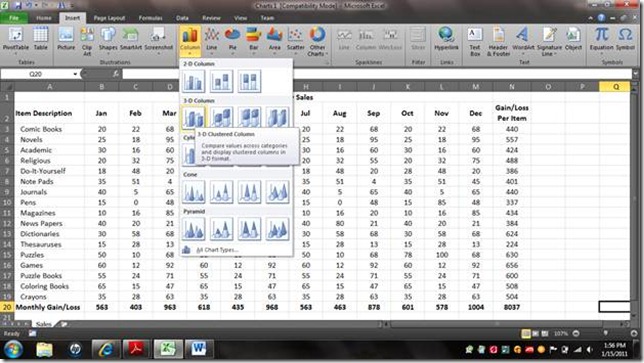Click the zoom out button in status bar

coord(576,333)
